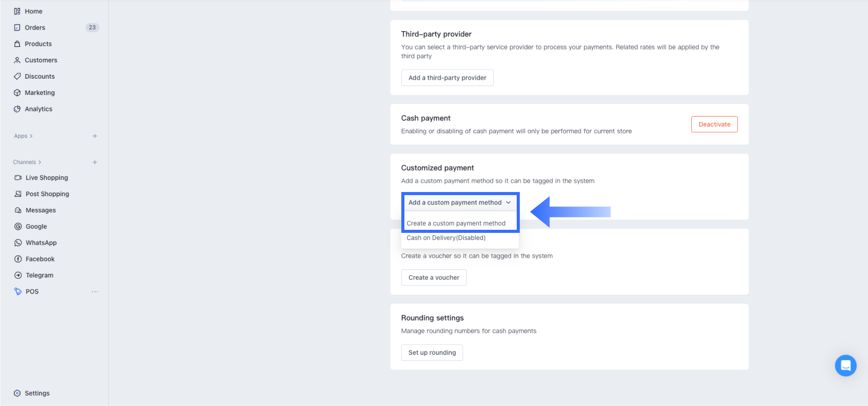Screen dimensions: 868x406
Task: Click the Home icon in sidebar
Action: point(17,11)
